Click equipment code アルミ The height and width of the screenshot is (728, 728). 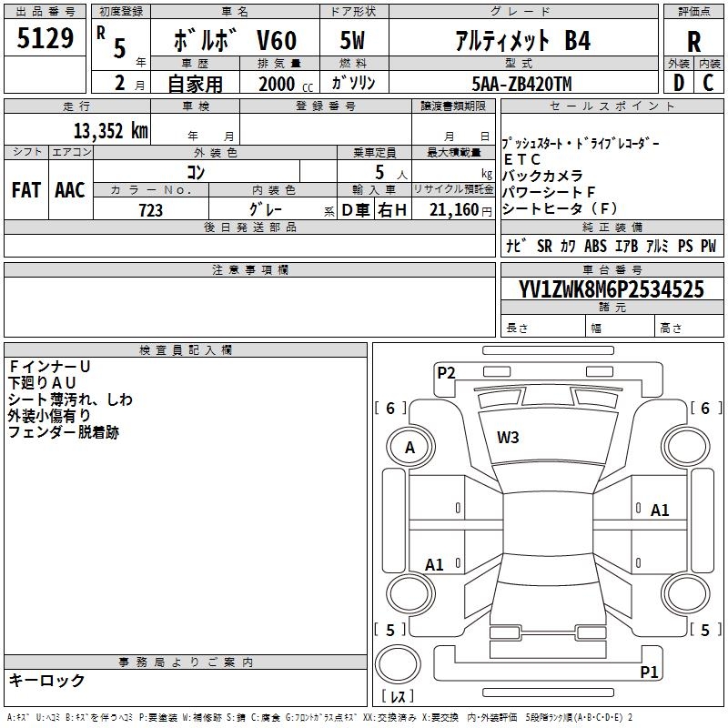point(657,246)
